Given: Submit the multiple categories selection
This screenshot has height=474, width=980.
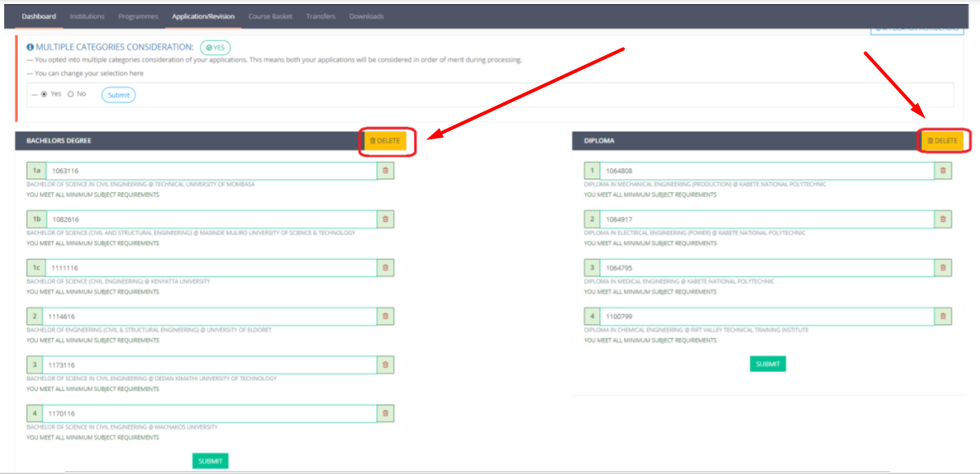Looking at the screenshot, I should point(118,95).
